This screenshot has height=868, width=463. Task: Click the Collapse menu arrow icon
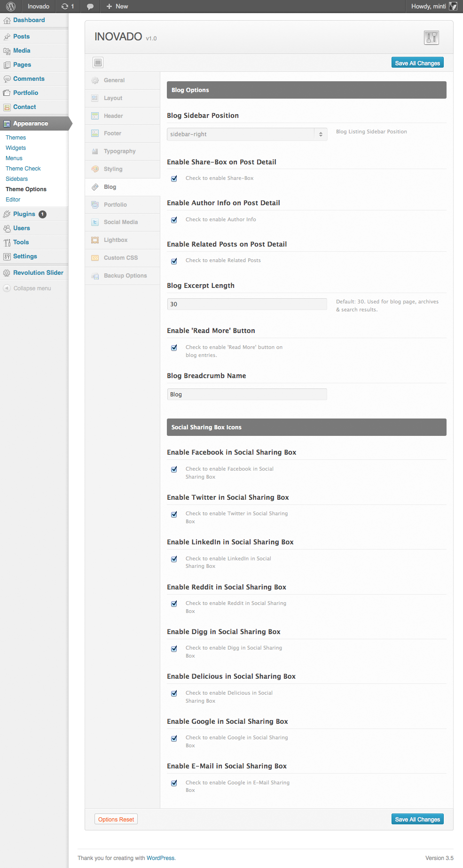(x=7, y=288)
